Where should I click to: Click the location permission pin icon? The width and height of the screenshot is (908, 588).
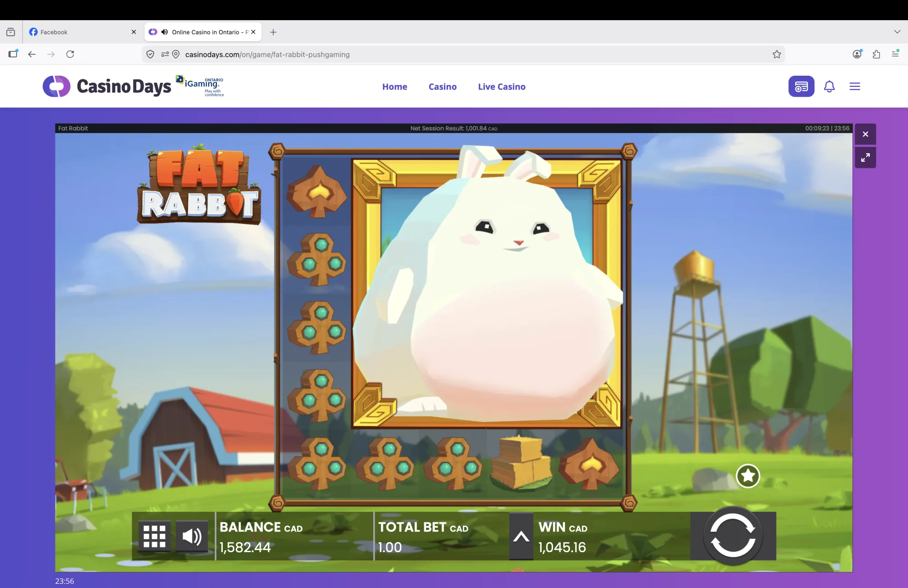coord(176,55)
